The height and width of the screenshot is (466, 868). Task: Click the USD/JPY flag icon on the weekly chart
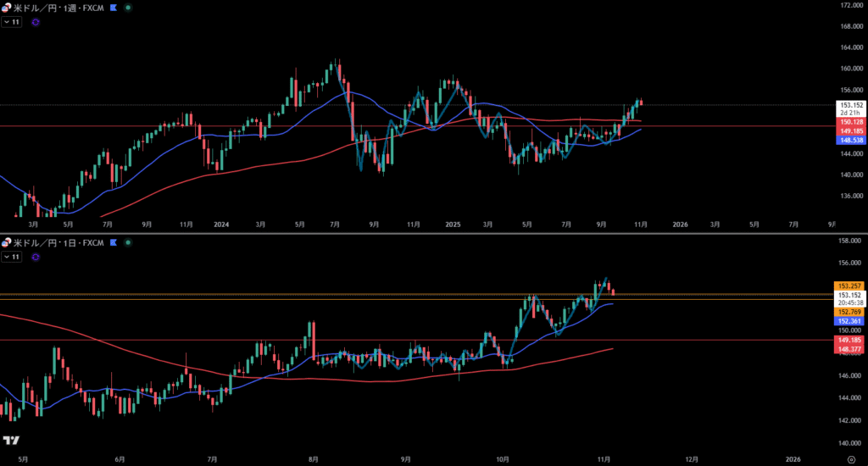tap(7, 7)
